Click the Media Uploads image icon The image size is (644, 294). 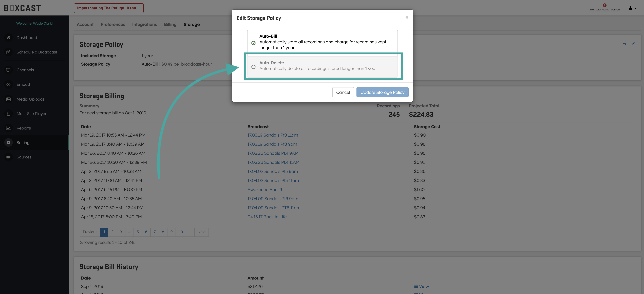coord(9,99)
